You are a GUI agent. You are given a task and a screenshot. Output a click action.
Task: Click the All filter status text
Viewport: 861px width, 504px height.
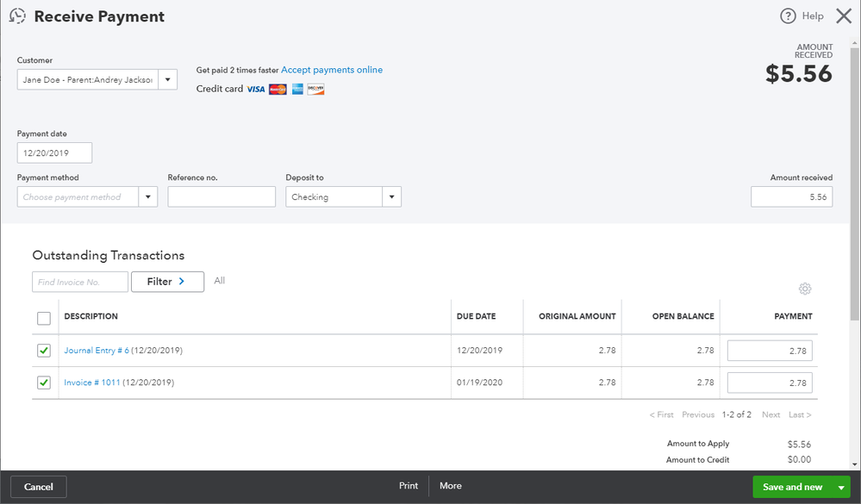[x=220, y=281]
